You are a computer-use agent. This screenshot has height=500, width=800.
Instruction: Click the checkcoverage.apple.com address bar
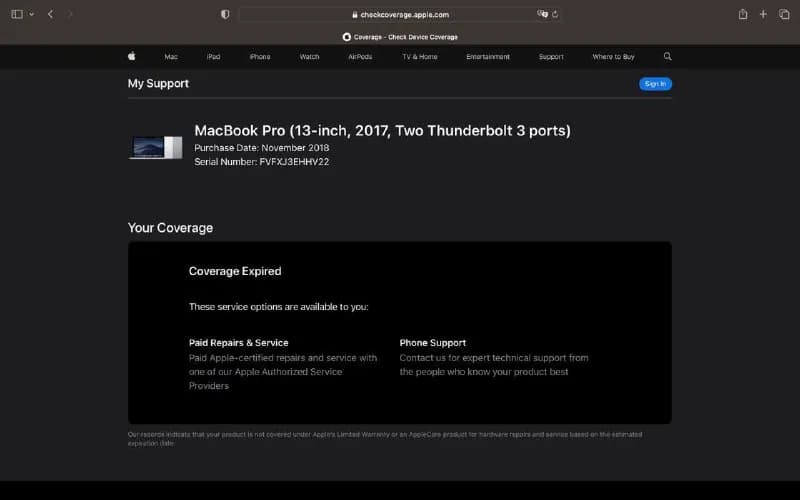(401, 15)
